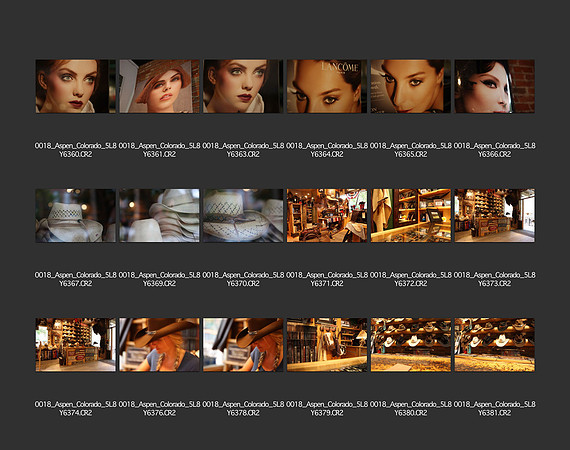
Task: Click the filename label Y6379.CR2
Action: tap(327, 409)
